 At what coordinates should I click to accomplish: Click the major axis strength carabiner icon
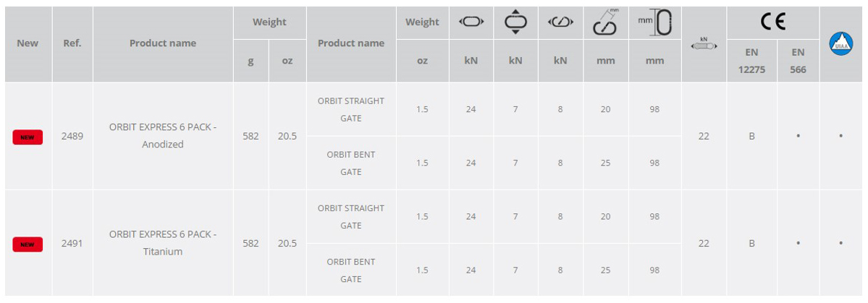click(x=471, y=22)
